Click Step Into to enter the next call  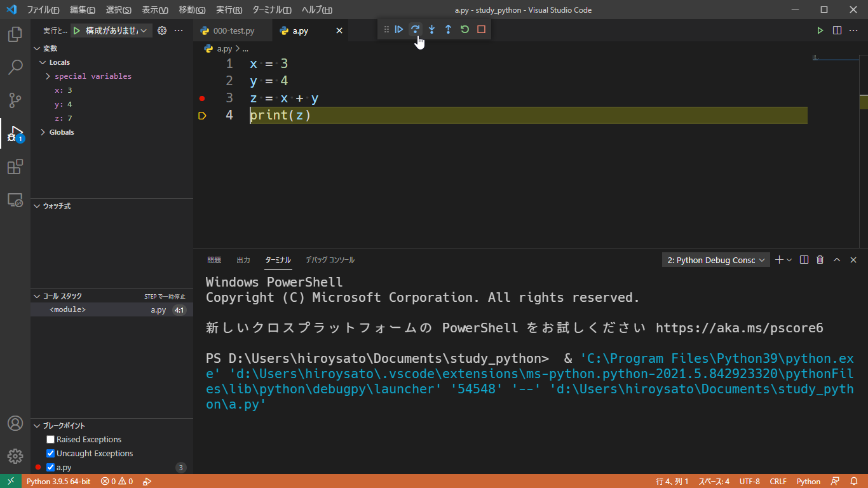pyautogui.click(x=431, y=29)
